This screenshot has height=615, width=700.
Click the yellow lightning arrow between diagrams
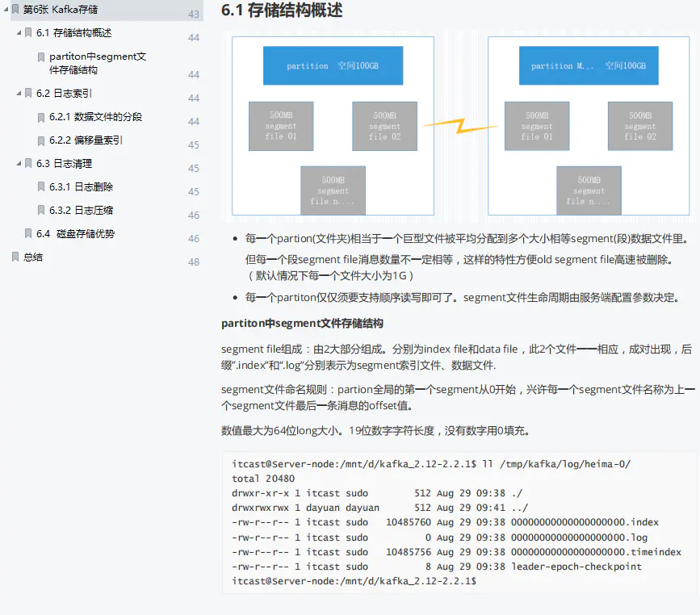461,126
